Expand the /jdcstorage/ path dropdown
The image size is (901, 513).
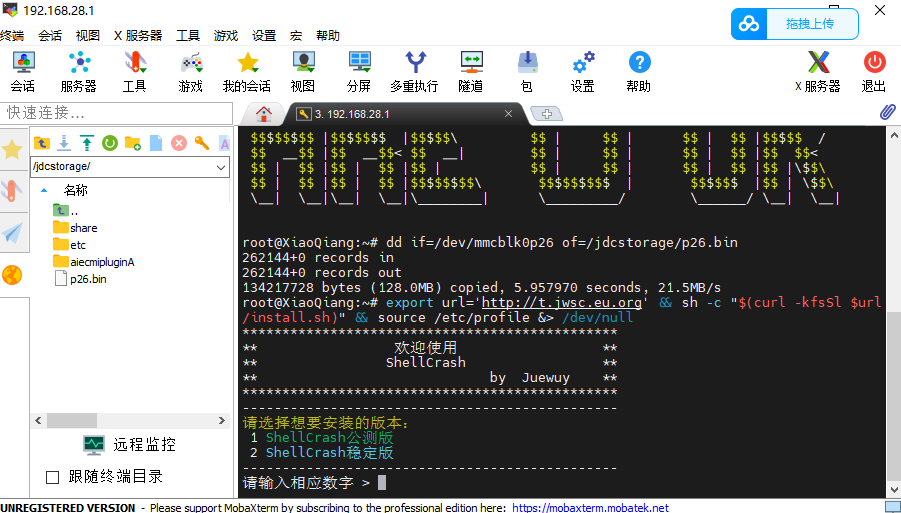221,166
